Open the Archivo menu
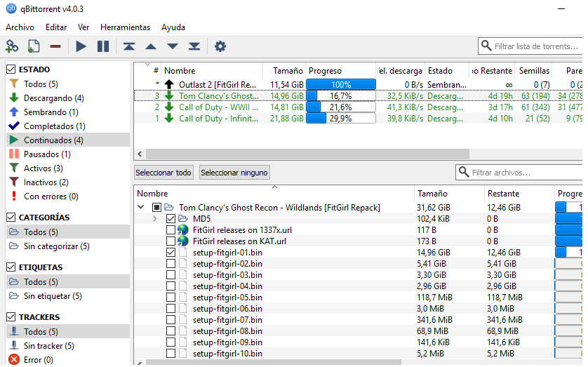Image resolution: width=588 pixels, height=367 pixels. [x=20, y=27]
